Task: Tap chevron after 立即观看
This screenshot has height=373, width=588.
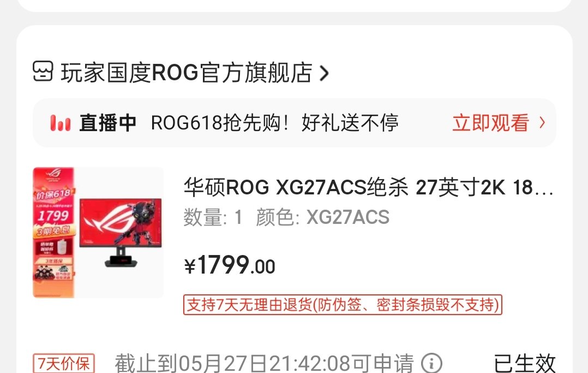Action: [542, 122]
